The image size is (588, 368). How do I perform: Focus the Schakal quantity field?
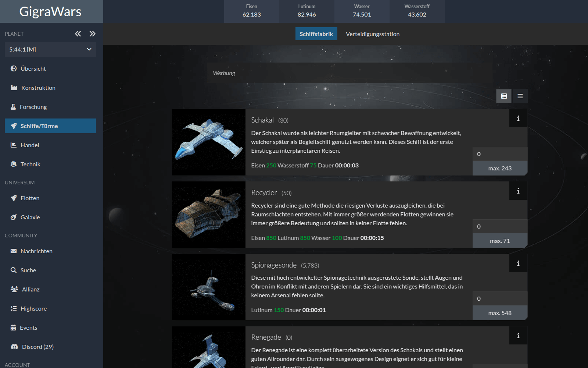tap(500, 154)
